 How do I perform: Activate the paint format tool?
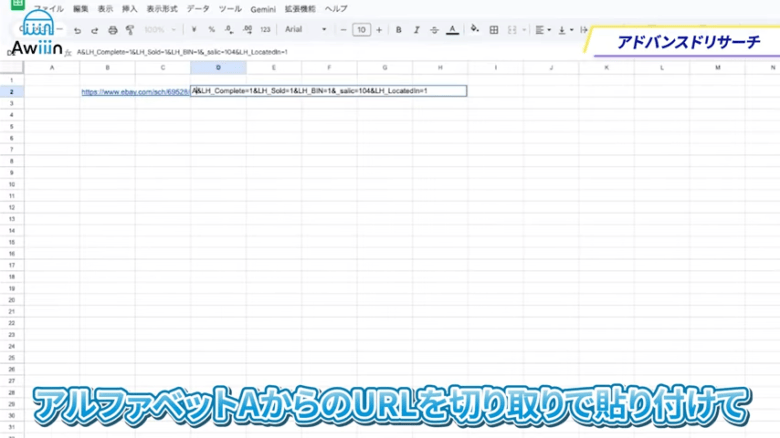tap(130, 30)
